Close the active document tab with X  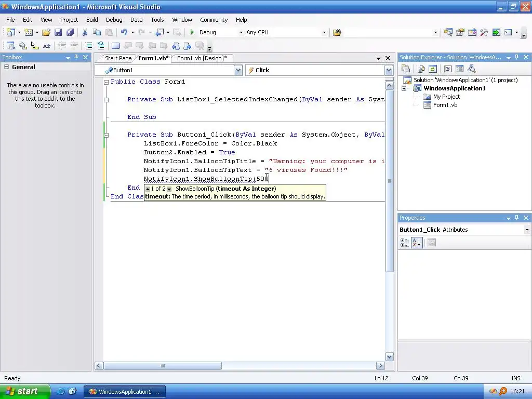(x=388, y=58)
